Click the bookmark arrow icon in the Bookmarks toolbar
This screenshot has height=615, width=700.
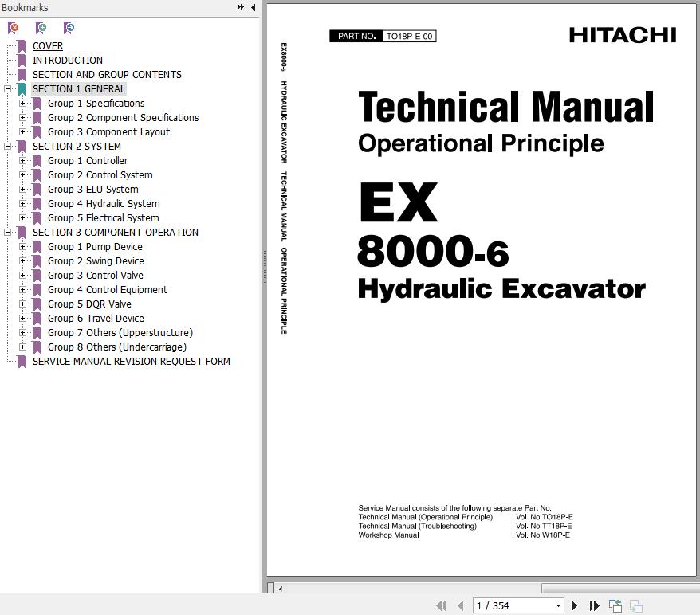point(69,28)
